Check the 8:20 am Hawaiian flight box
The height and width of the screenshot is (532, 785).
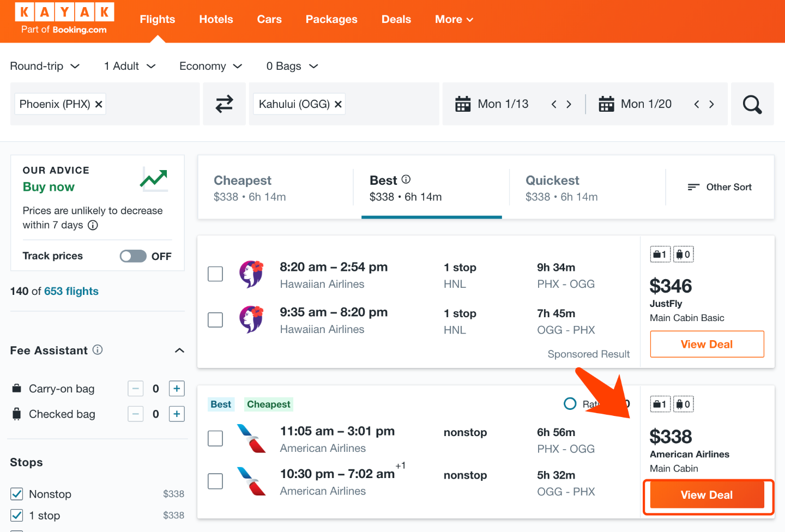(x=215, y=274)
